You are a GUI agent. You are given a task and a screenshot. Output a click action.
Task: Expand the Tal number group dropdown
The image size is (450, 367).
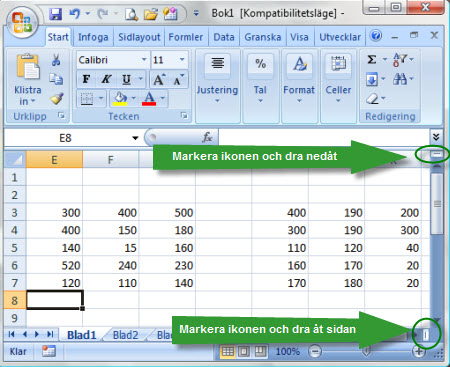[x=260, y=101]
